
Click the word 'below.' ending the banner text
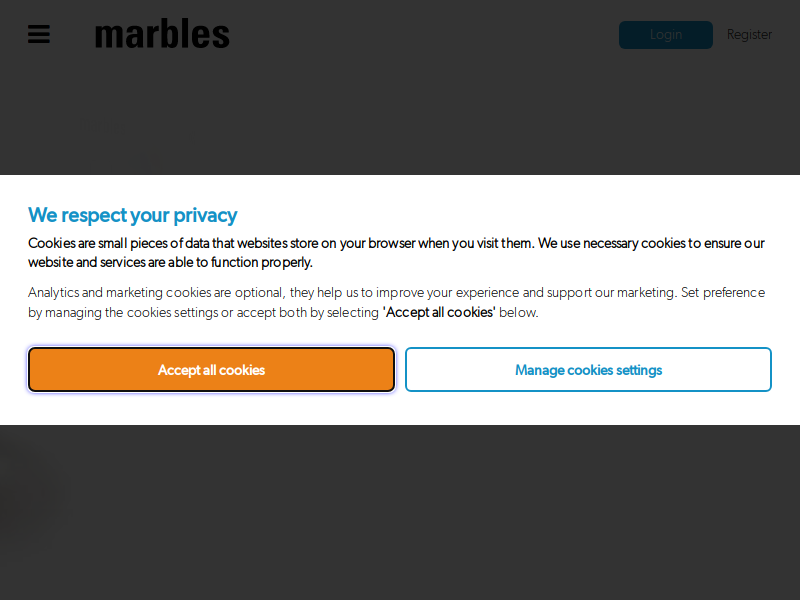coord(518,312)
